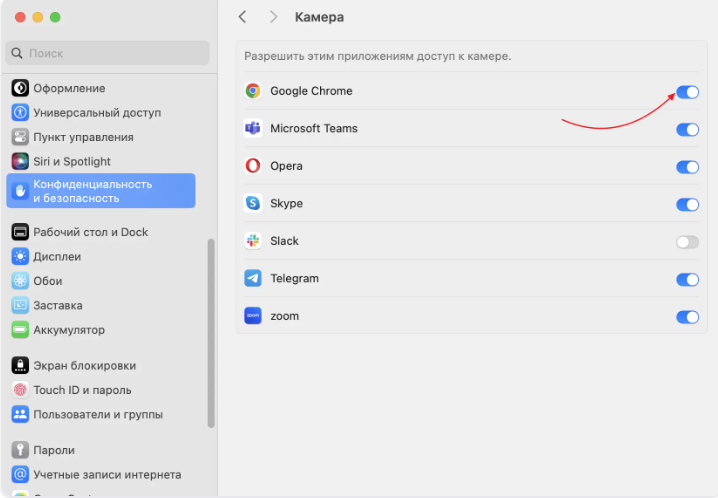Screen dimensions: 718x498
Task: Enable camera access for Slack
Action: [x=687, y=242]
